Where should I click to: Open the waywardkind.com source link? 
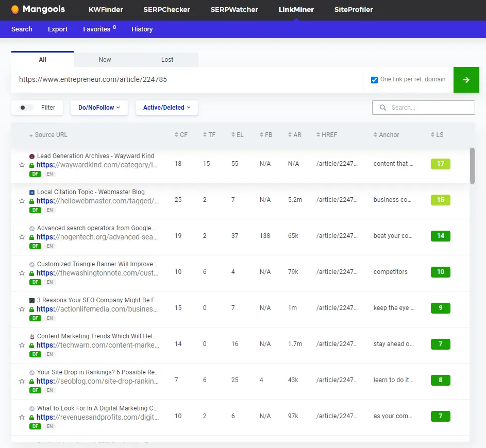tap(97, 165)
